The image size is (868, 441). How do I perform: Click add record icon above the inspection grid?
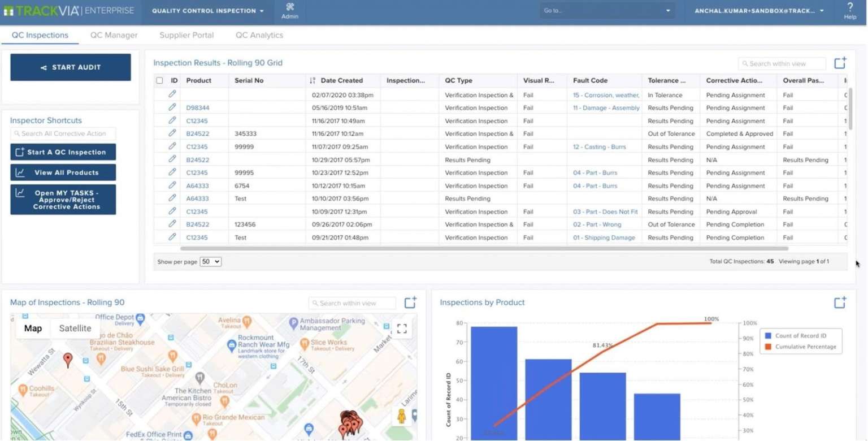tap(840, 63)
